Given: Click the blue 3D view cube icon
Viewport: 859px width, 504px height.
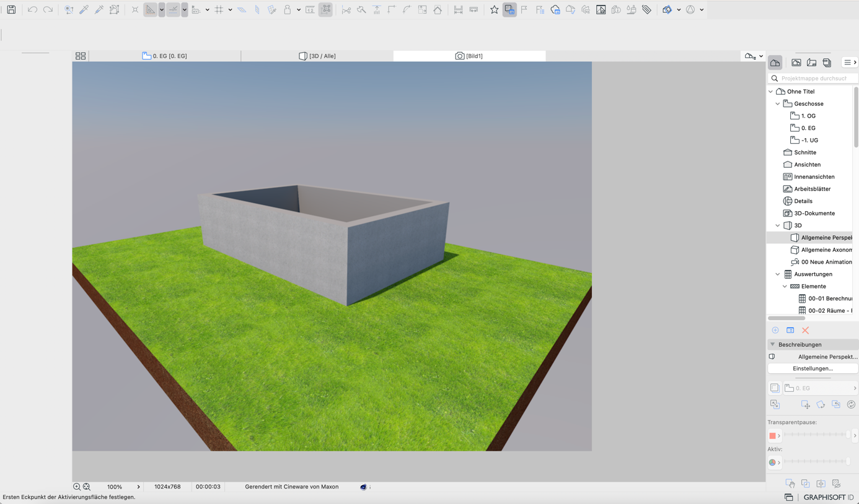Looking at the screenshot, I should (667, 10).
